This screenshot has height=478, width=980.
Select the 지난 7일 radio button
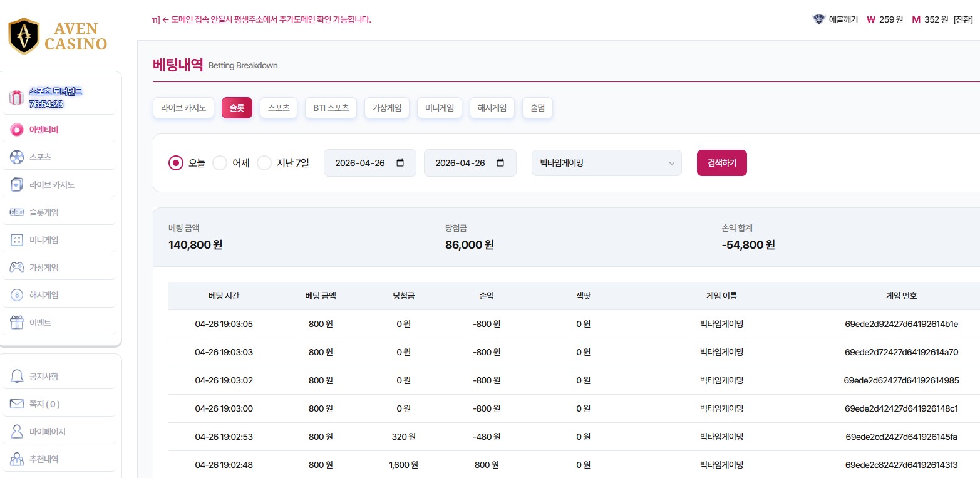[x=264, y=163]
